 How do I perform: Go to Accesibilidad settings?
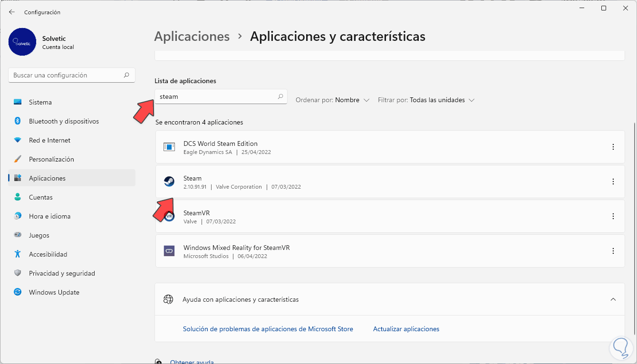point(72,254)
